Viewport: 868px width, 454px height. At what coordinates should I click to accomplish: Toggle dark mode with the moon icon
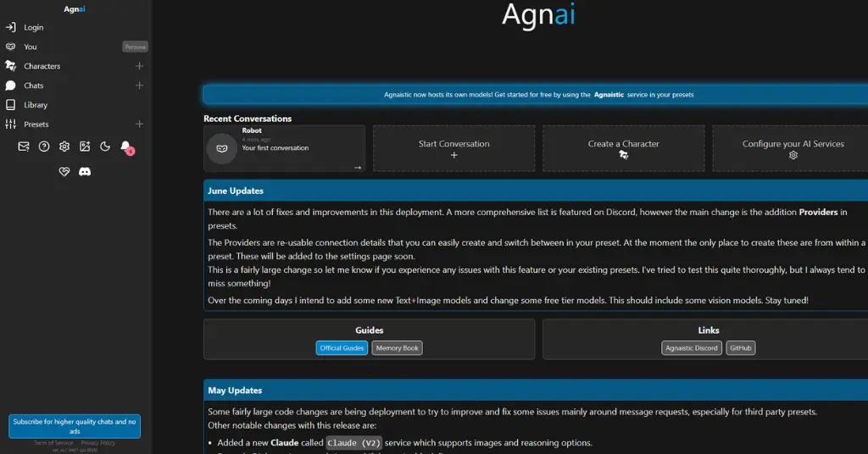(x=105, y=147)
